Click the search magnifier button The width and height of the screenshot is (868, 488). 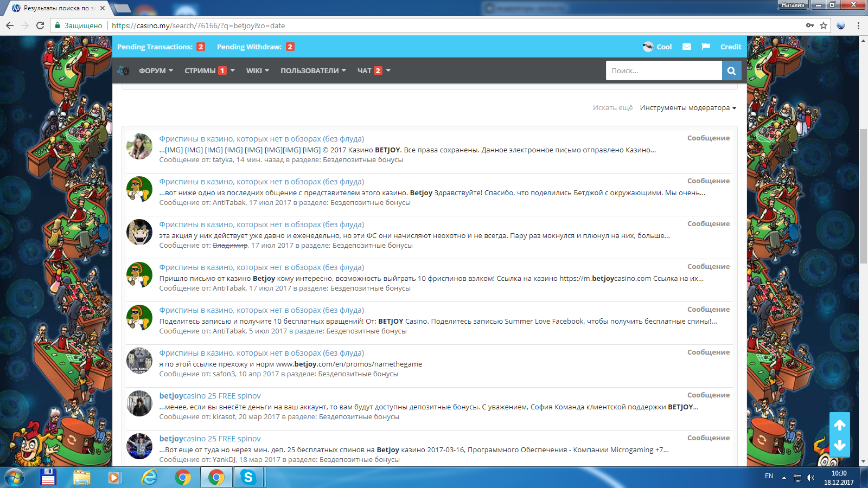[731, 70]
